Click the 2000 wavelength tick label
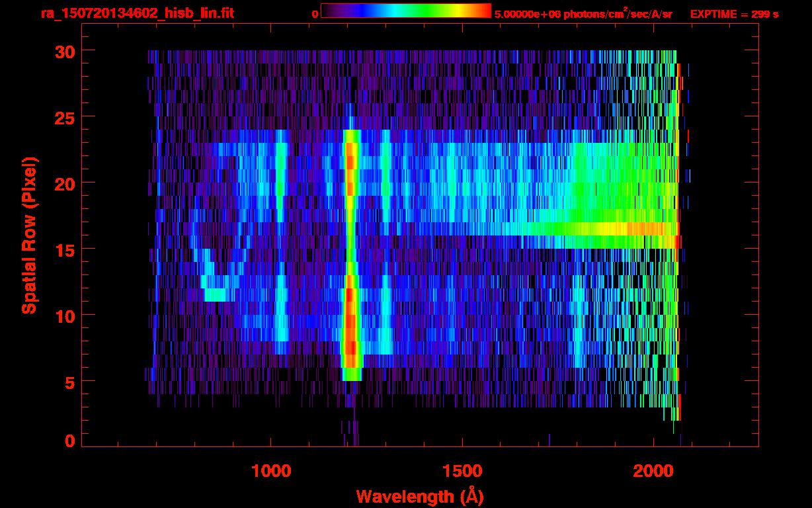 pyautogui.click(x=653, y=471)
